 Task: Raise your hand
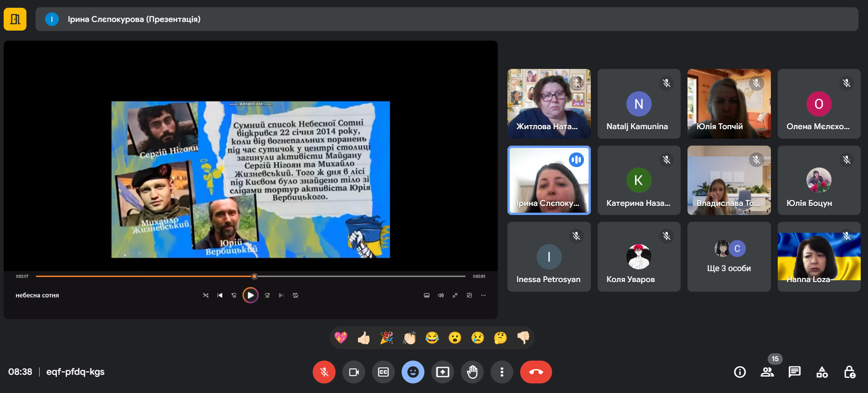tap(472, 372)
